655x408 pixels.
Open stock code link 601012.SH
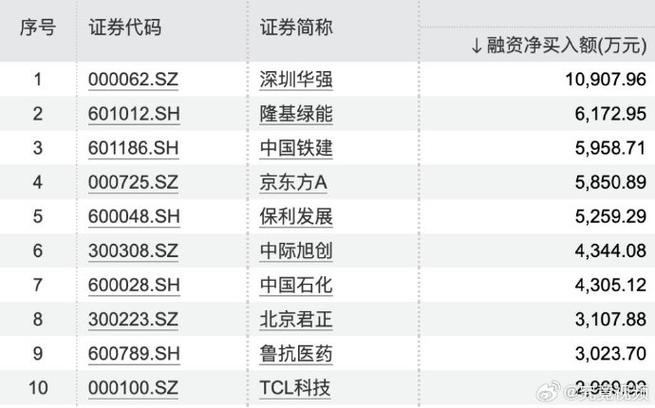click(x=134, y=114)
